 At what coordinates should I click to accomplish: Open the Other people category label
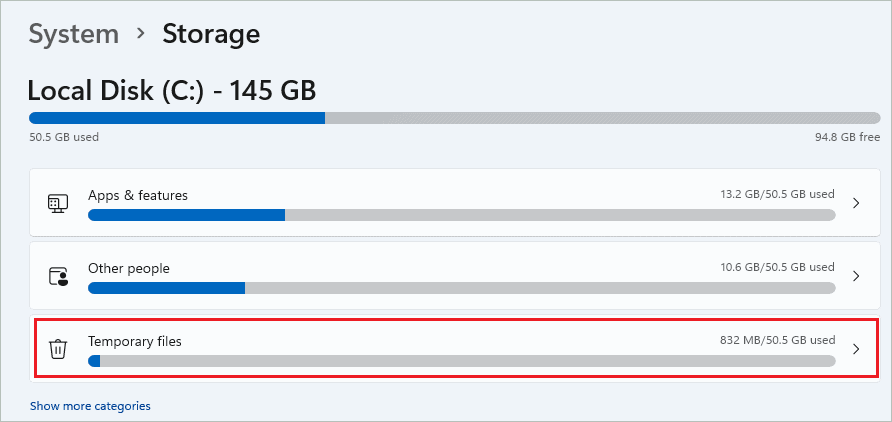pyautogui.click(x=129, y=268)
